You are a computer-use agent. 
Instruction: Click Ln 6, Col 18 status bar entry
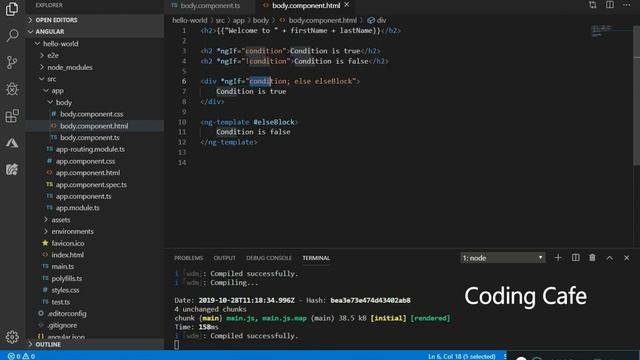(462, 356)
